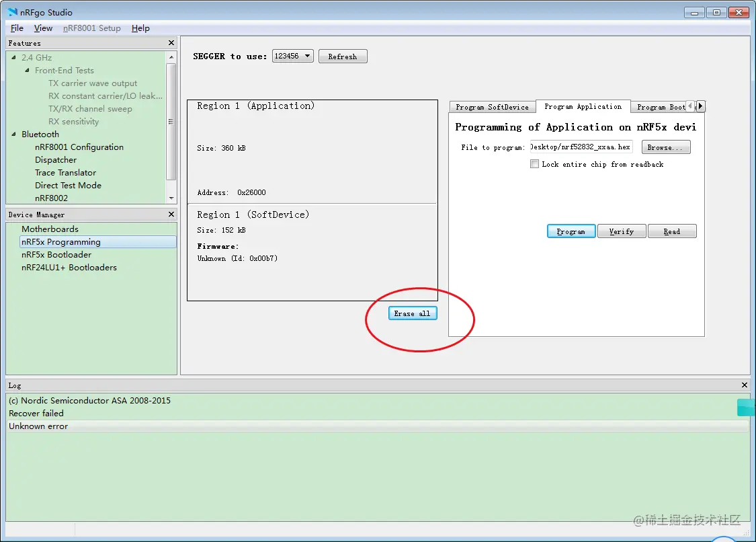This screenshot has height=542, width=756.
Task: Collapse the Front-End Tests node
Action: pos(27,71)
